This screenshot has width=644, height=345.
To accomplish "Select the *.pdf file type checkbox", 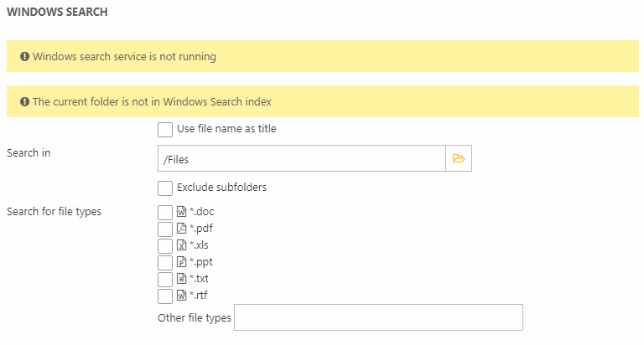I will click(165, 229).
